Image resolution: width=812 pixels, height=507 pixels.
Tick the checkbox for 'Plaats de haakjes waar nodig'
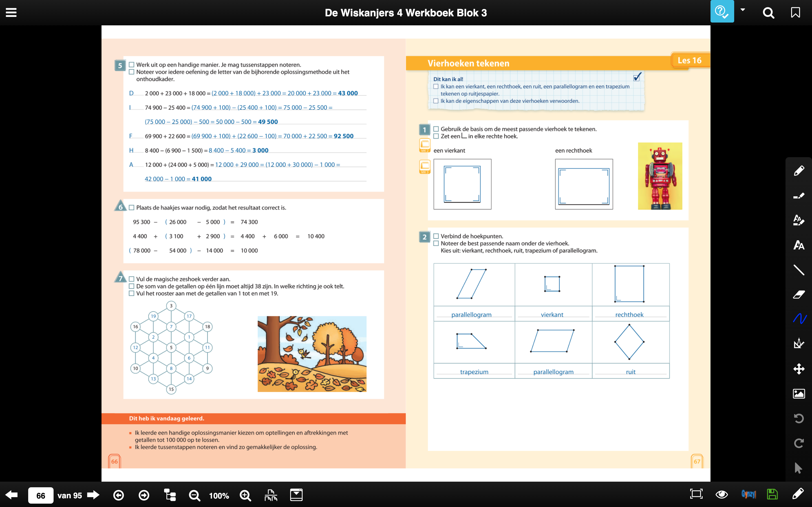tap(132, 208)
